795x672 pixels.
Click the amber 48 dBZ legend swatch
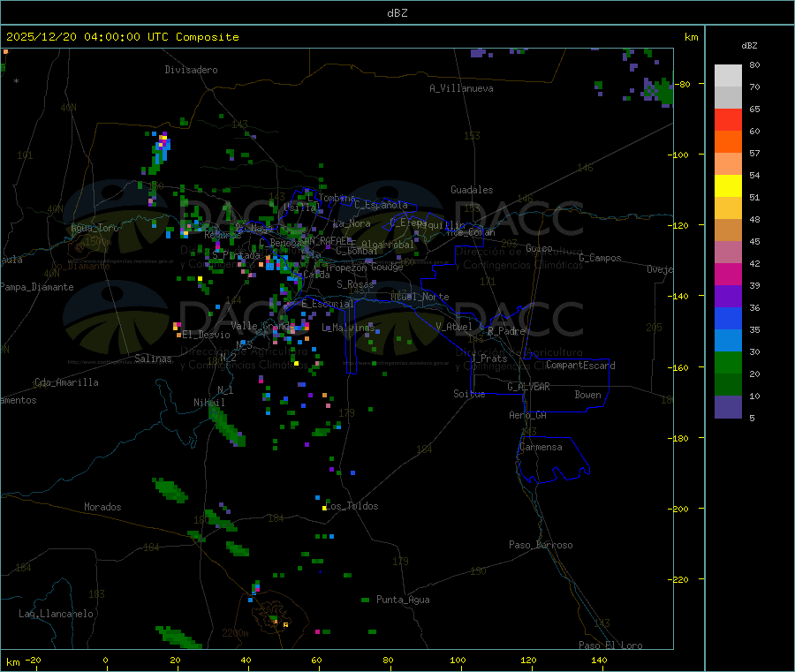[728, 208]
